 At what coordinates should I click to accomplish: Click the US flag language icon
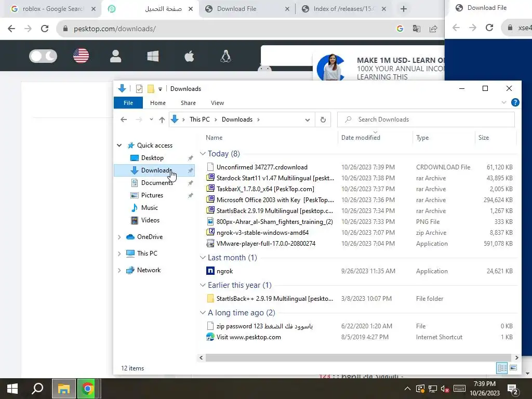81,56
